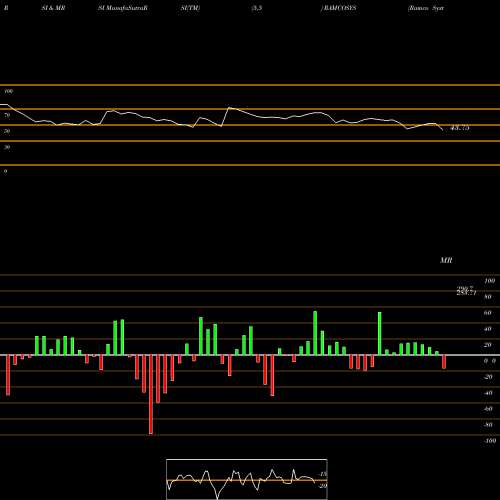Viewport: 500px width, 500px height.
Task: Click the last red bar in MR histogram
Action: pos(444,362)
